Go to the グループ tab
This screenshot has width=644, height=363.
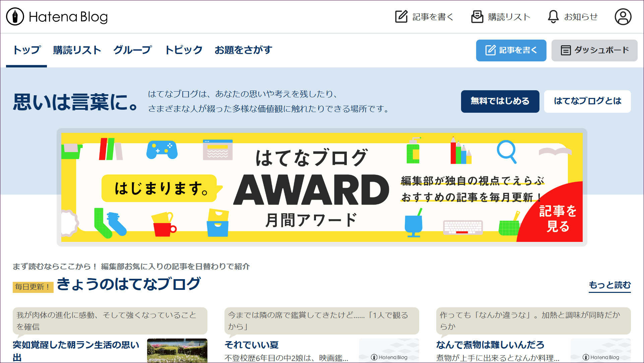[x=132, y=50]
